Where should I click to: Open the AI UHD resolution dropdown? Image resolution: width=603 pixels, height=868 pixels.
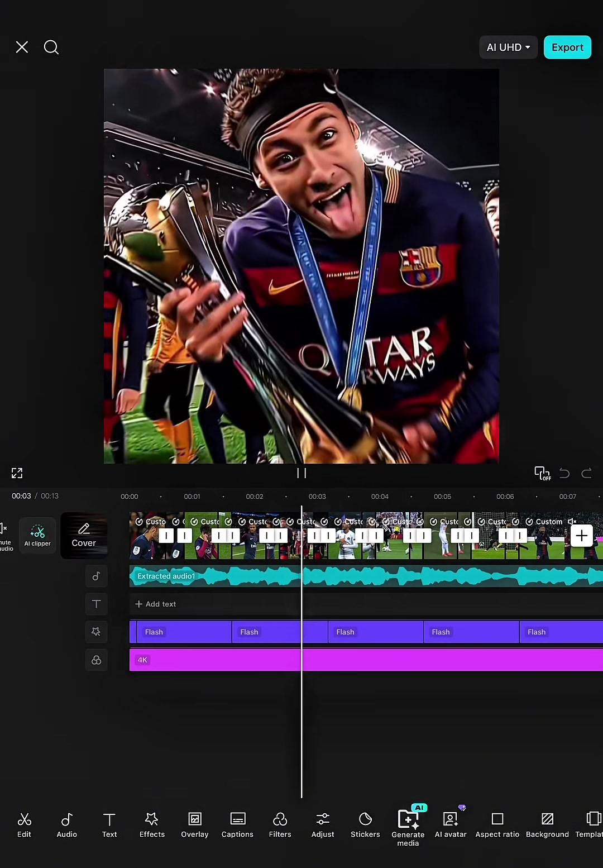pos(509,47)
